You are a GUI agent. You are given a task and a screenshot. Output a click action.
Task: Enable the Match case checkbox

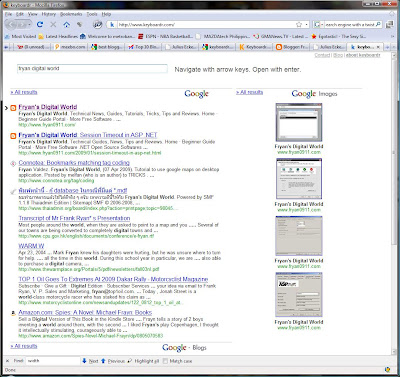click(165, 361)
